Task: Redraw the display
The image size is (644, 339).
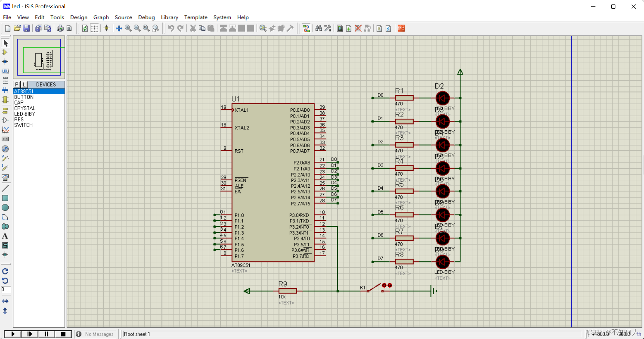Action: (x=85, y=28)
